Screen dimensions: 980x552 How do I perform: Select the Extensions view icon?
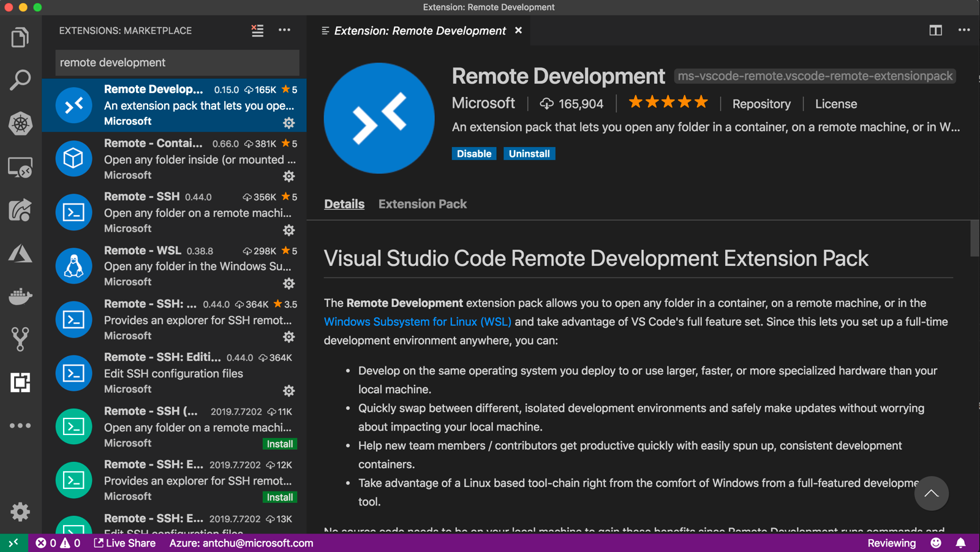(x=20, y=382)
